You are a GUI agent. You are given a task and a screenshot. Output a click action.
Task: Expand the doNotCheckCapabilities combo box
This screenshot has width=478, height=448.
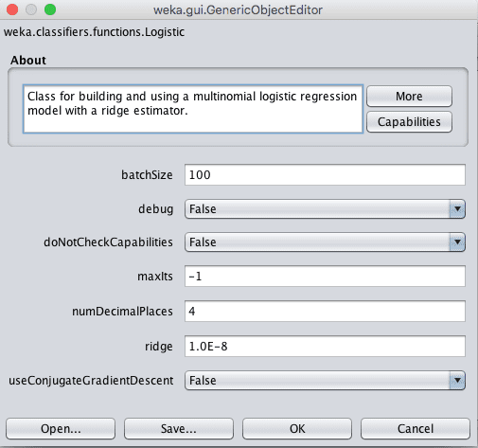pos(325,242)
